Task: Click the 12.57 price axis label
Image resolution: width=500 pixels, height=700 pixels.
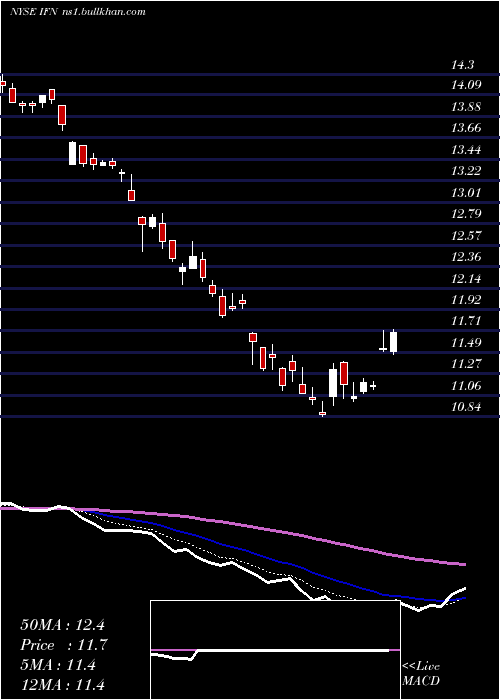Action: (x=466, y=236)
